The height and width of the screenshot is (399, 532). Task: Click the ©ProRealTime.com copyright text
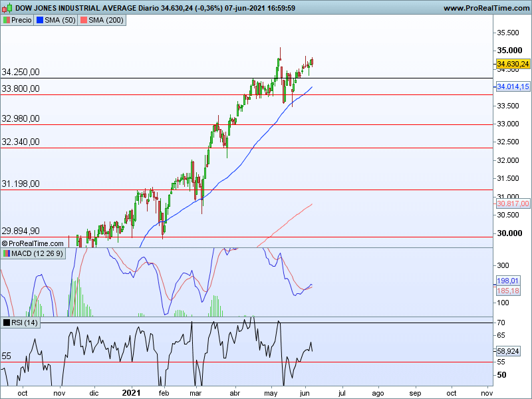pos(33,243)
